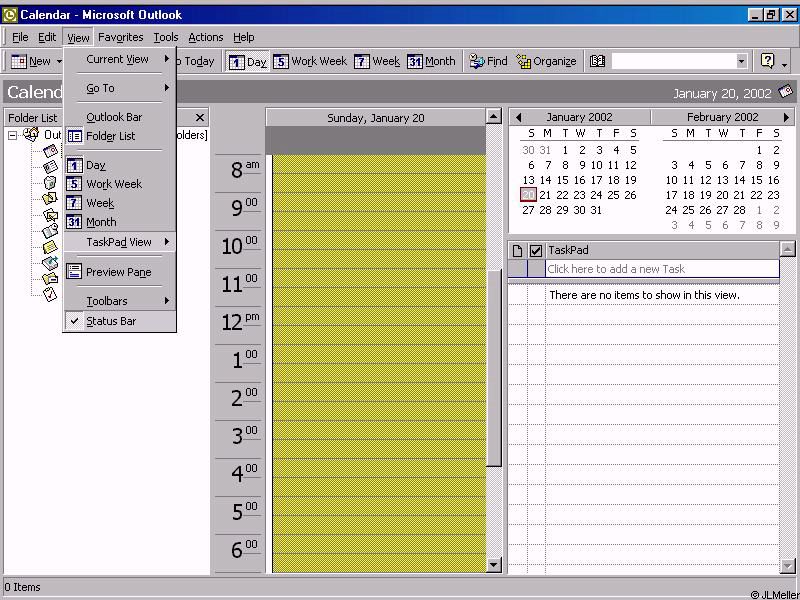Screen dimensions: 800x600
Task: Click the Address Book icon
Action: (597, 61)
